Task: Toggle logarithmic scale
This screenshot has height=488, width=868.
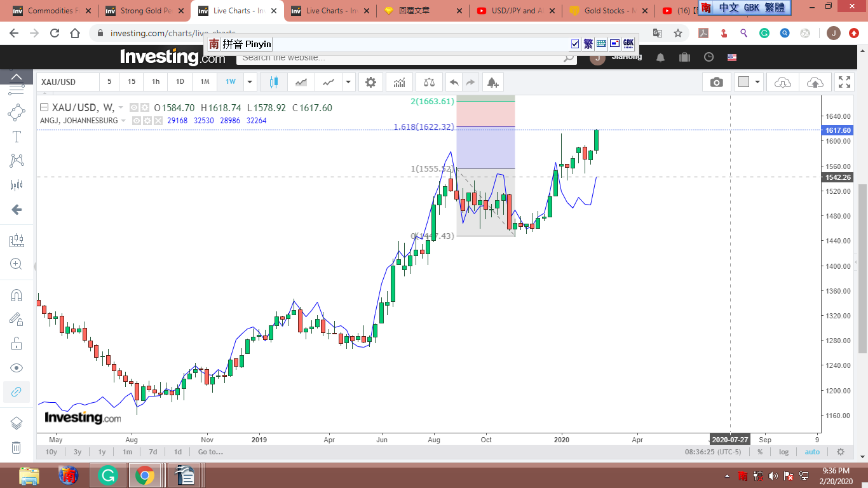Action: pos(784,452)
